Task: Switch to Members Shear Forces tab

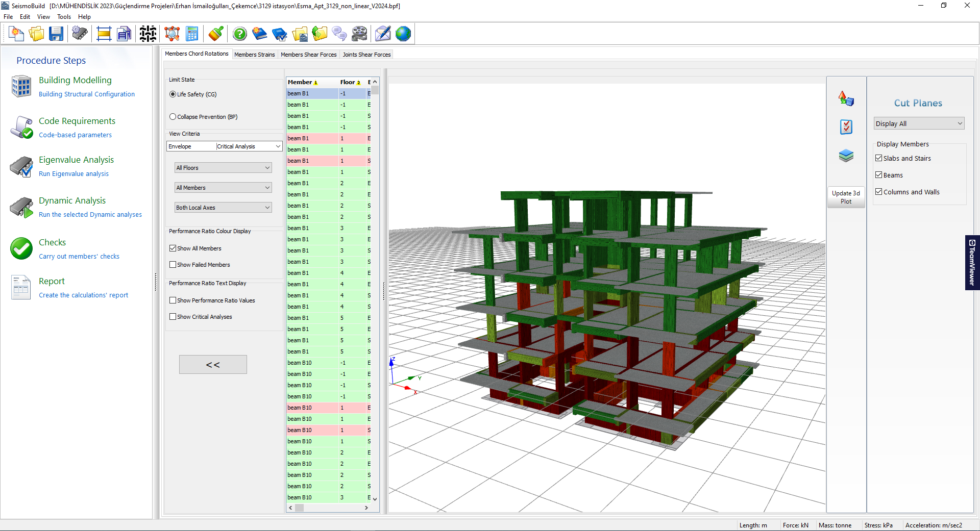Action: [308, 55]
